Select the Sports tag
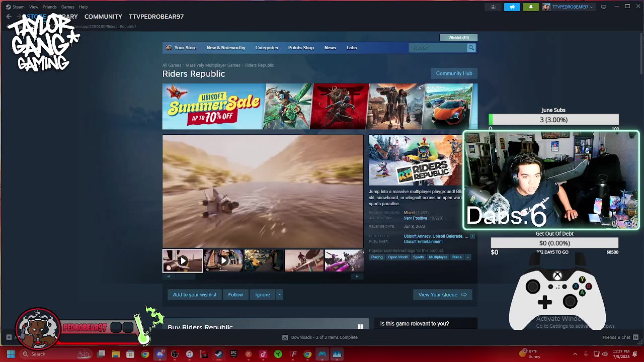Viewport: 644px width, 362px height. point(419,257)
